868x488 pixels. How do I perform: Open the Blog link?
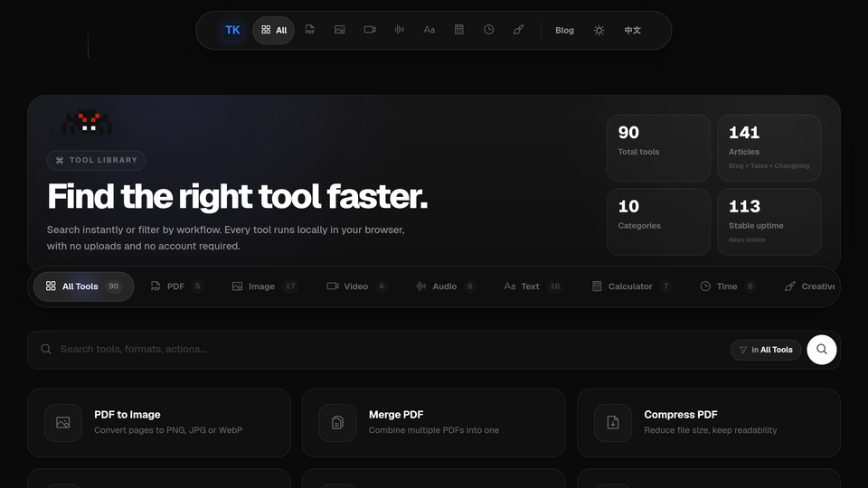coord(564,31)
